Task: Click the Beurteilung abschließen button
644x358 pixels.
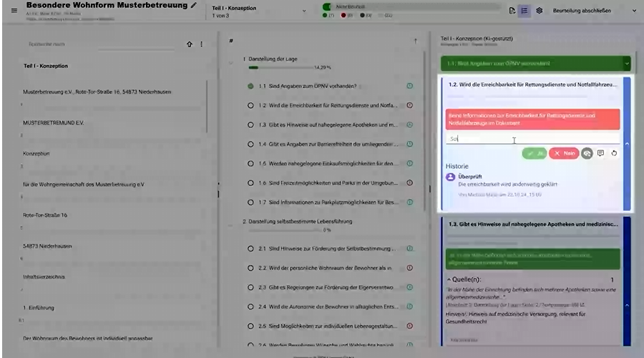Action: click(582, 11)
